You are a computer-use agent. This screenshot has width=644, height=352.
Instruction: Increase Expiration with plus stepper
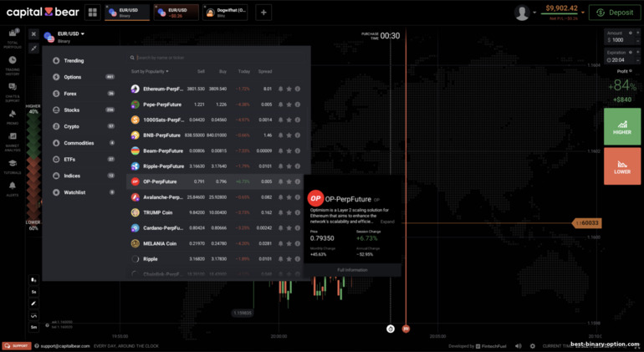[x=638, y=53]
